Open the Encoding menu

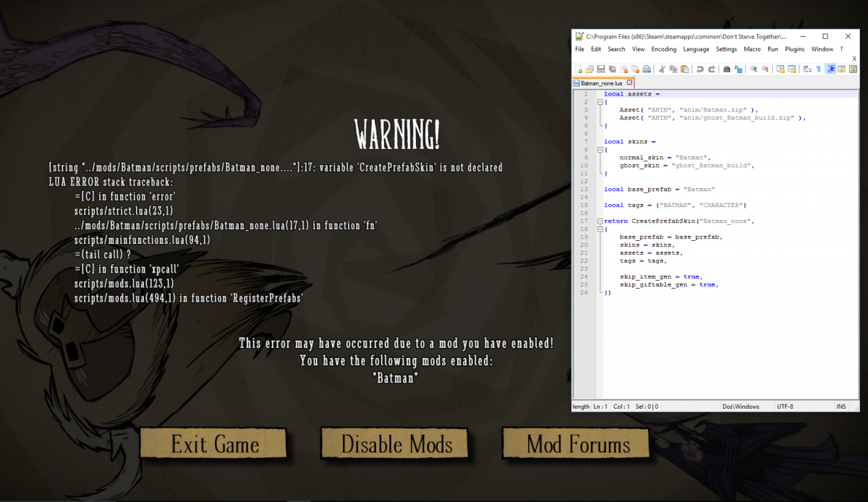point(663,49)
